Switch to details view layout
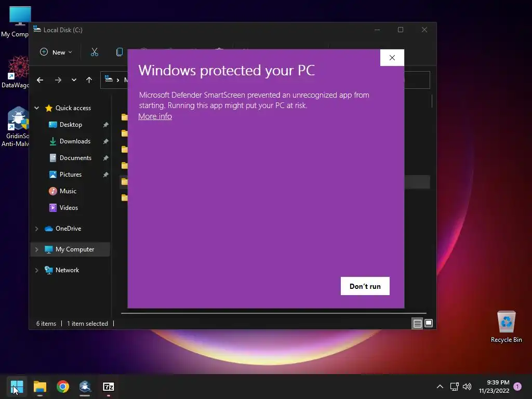 pos(417,323)
